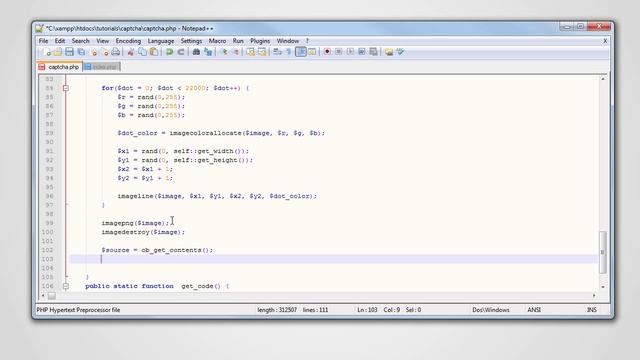Toggle synchronized horizontal scrolling
640x360 pixels.
(x=262, y=52)
